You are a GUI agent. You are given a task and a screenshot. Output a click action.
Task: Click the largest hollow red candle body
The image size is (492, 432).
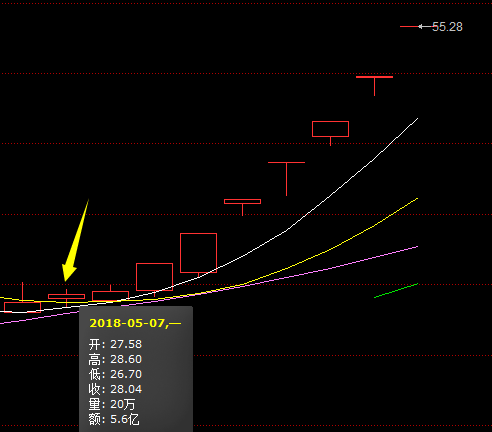(198, 253)
